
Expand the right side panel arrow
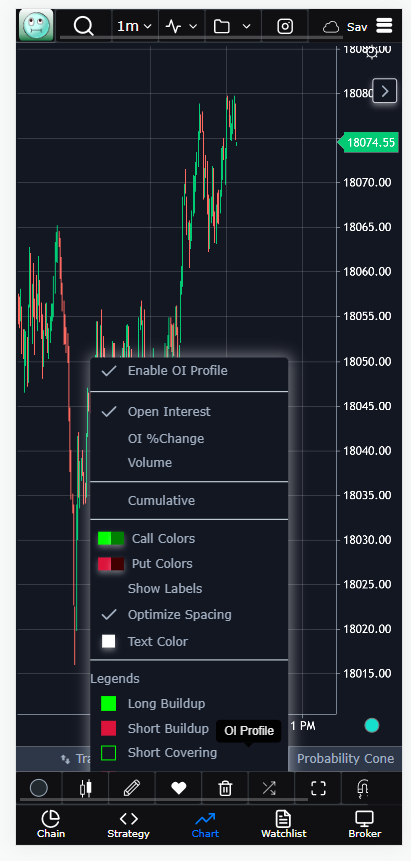click(x=385, y=91)
